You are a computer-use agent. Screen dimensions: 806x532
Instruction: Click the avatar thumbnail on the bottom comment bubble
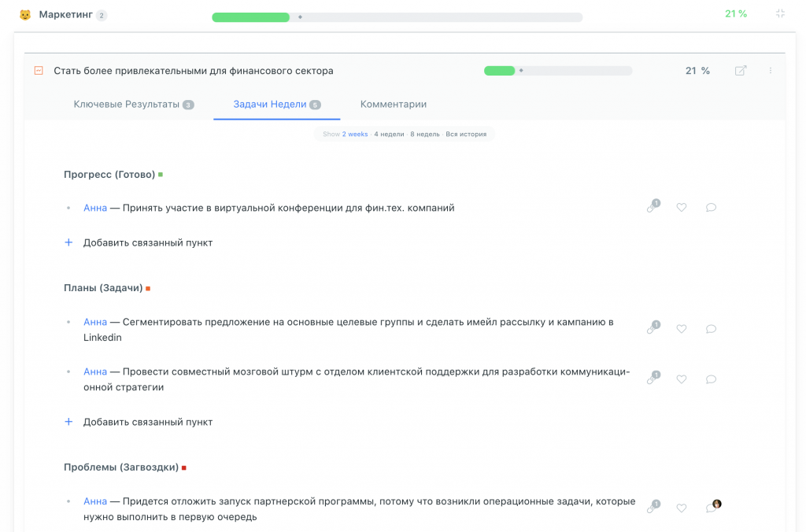click(x=715, y=503)
